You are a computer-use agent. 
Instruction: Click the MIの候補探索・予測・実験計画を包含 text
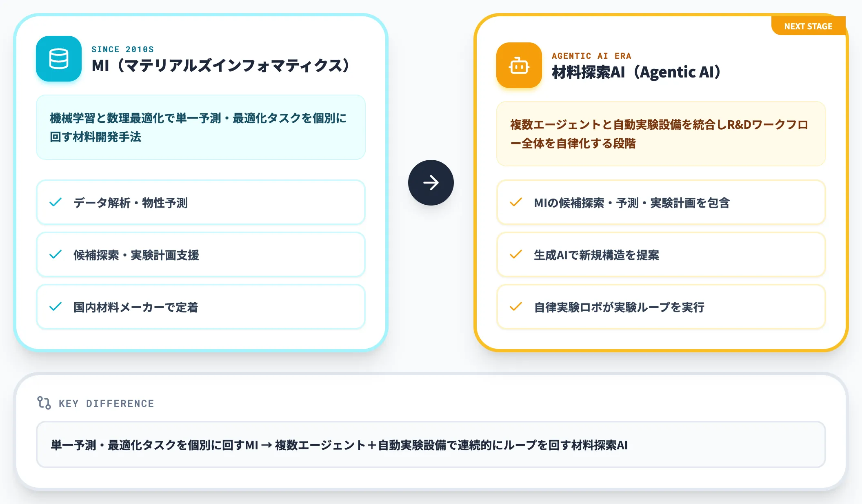632,203
